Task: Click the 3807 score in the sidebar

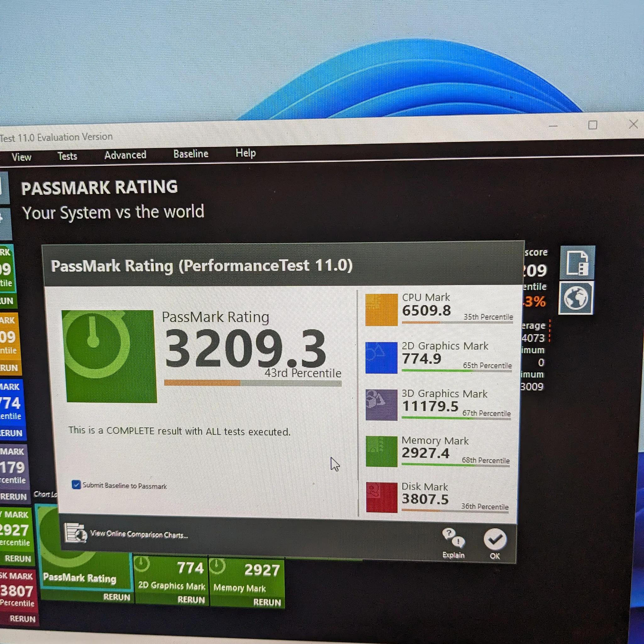Action: [17, 592]
